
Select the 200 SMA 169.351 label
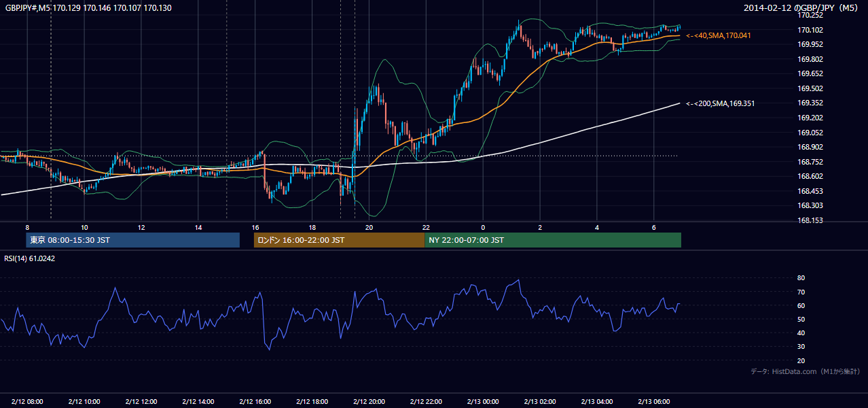(x=721, y=103)
